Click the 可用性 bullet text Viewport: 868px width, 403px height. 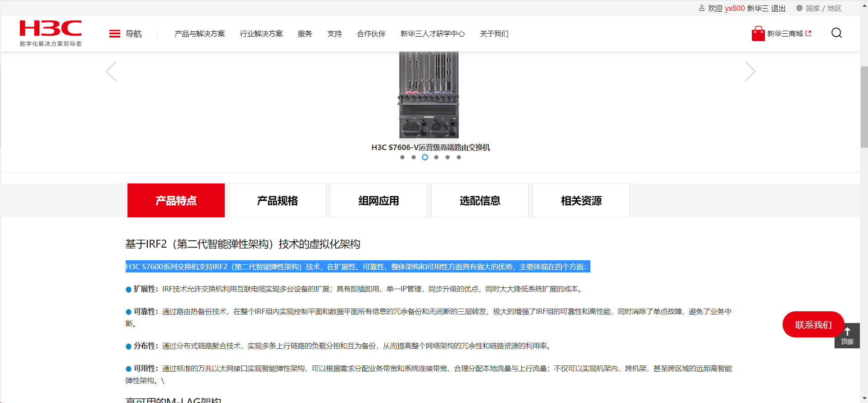429,375
